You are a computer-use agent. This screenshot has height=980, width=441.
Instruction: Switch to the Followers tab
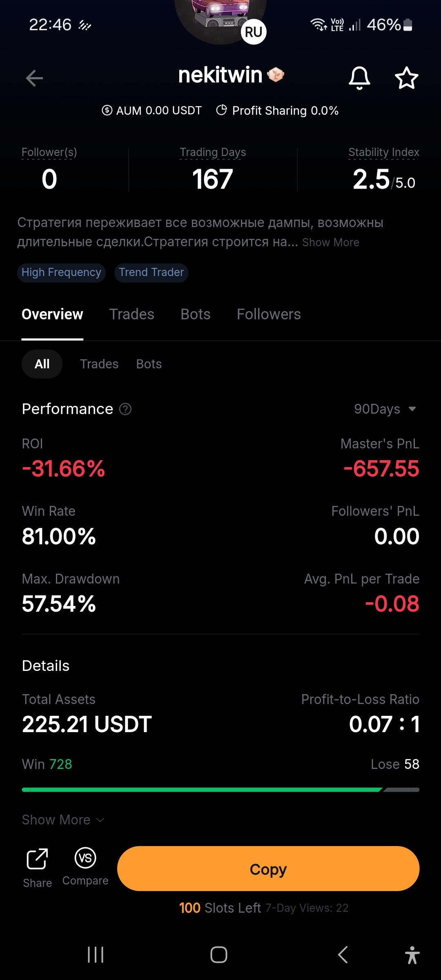(269, 314)
